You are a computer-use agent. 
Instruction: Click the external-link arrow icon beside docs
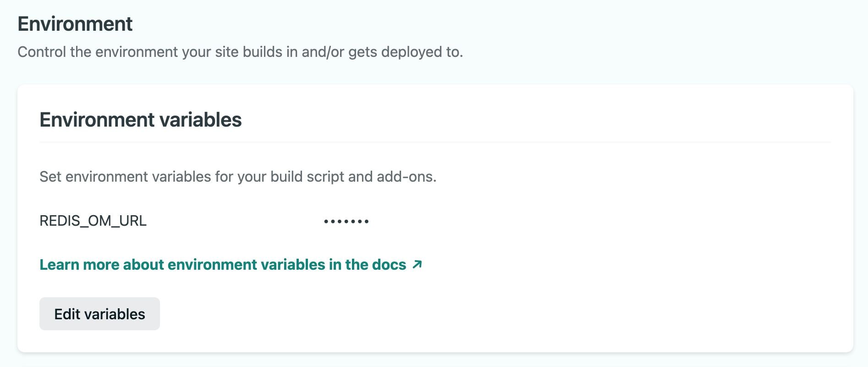417,264
